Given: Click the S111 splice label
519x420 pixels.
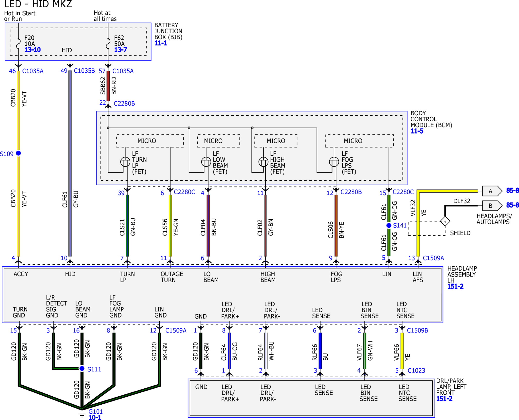Looking at the screenshot, I should click(x=94, y=369).
